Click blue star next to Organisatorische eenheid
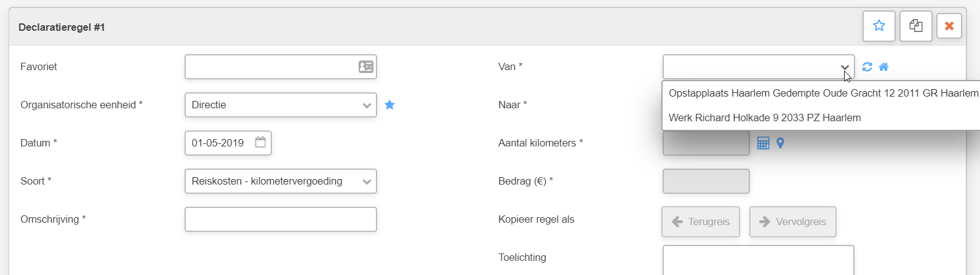 point(389,105)
